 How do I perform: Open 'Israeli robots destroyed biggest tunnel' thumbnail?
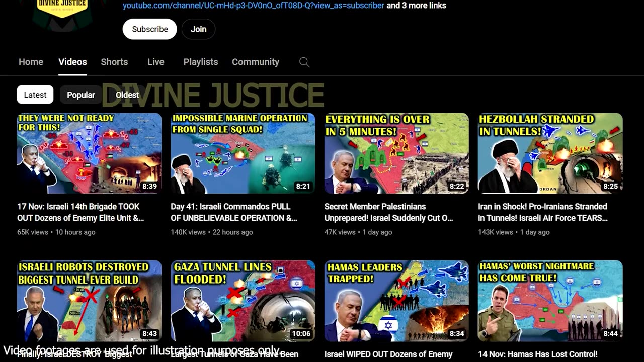point(90,301)
